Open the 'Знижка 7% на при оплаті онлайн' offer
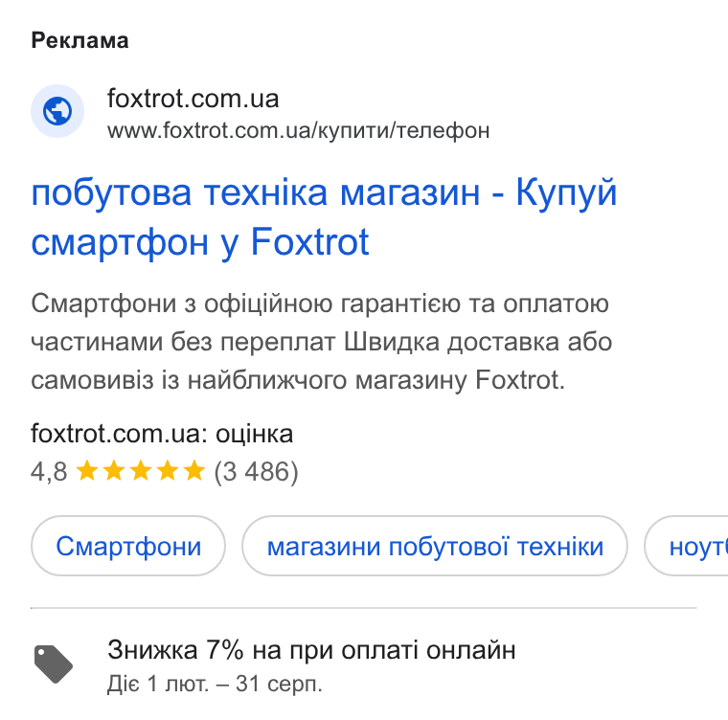 point(311,650)
